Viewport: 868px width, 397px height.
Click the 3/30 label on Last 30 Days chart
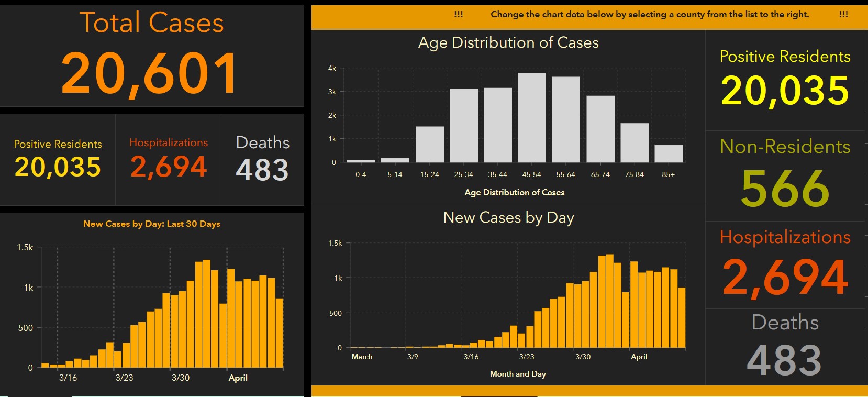point(181,378)
